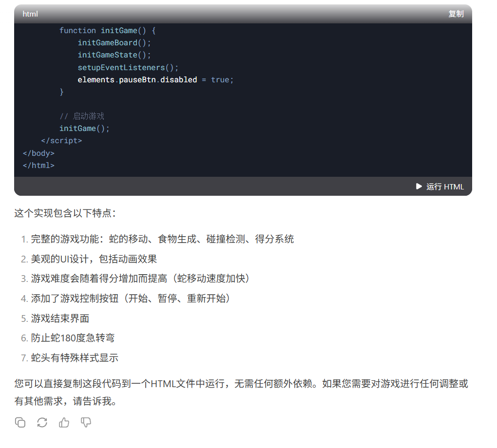This screenshot has height=448, width=497.
Task: Click the code comment // 启动游戏
Action: point(82,116)
